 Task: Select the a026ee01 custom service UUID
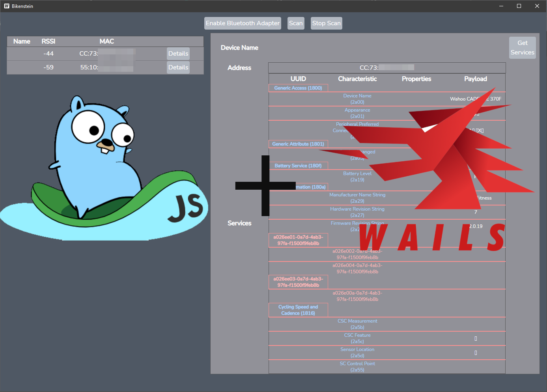pos(298,240)
